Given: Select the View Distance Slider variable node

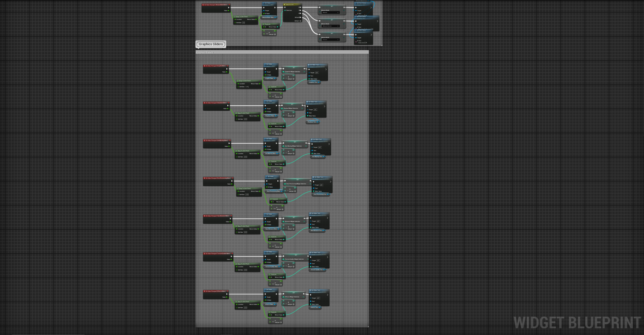Looking at the screenshot, I should tap(272, 229).
